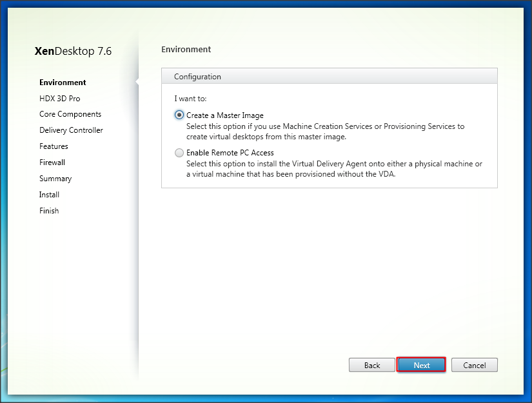Click the Virtual Delivery Agent description text
Screen dimensions: 532x403
(x=334, y=169)
